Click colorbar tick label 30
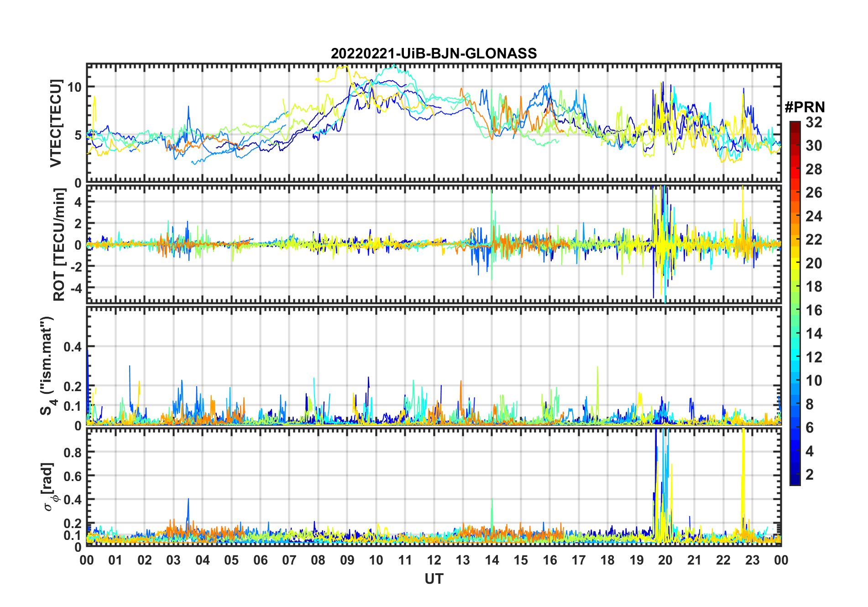Image resolution: width=868 pixels, height=607 pixels. [814, 146]
